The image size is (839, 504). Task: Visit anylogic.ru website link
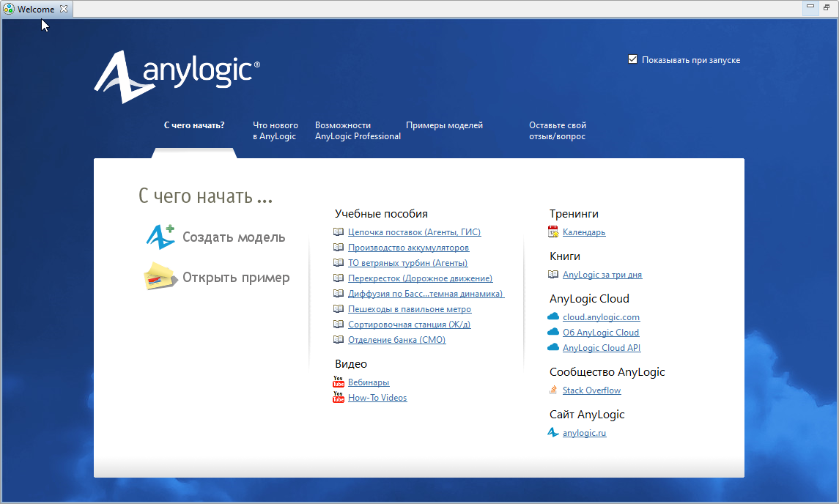click(x=584, y=433)
